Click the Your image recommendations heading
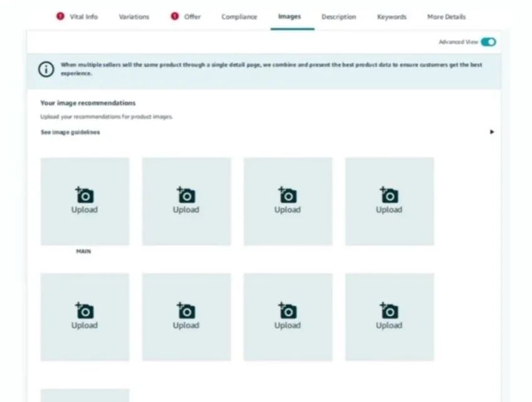532x402 pixels. pos(88,103)
